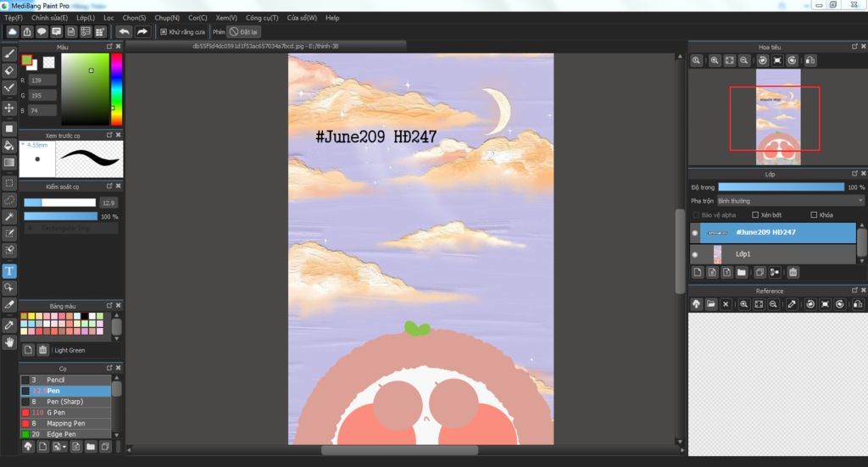Undock the Hoa tiêu navigator panel
Viewport: 868px width, 467px height.
pos(854,47)
